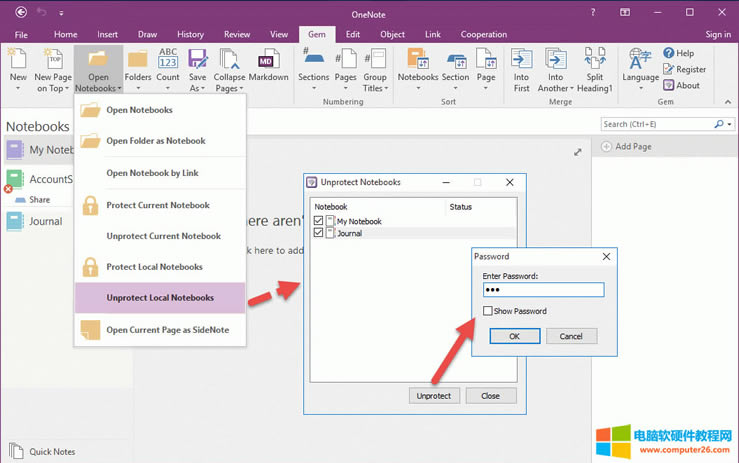Enable the Show Password checkbox
The width and height of the screenshot is (739, 463).
(x=487, y=311)
